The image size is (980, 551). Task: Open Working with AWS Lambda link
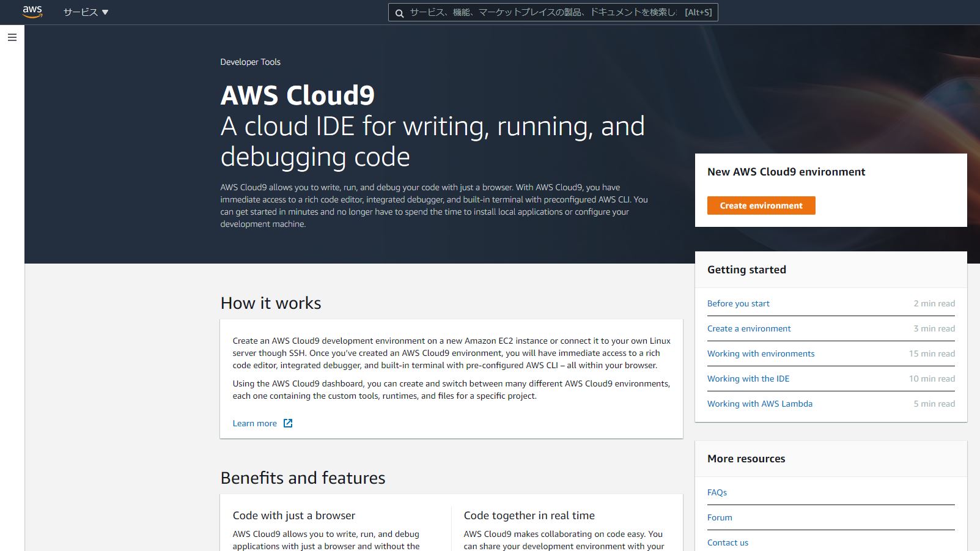(x=760, y=404)
